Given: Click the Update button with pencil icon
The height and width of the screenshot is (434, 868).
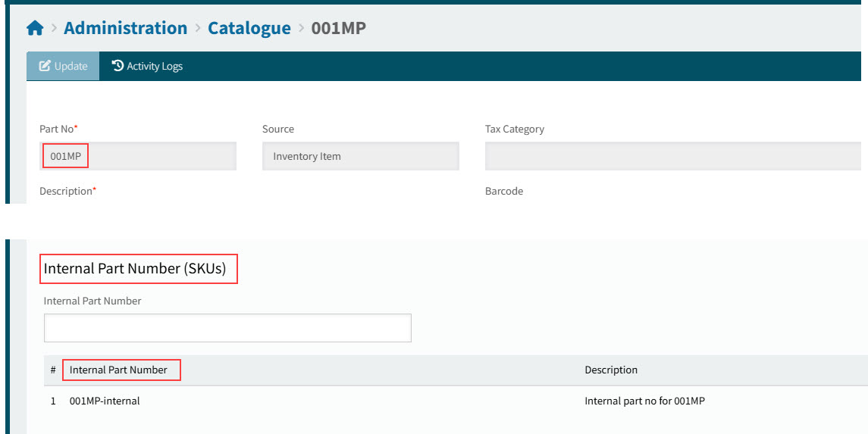Looking at the screenshot, I should 63,66.
